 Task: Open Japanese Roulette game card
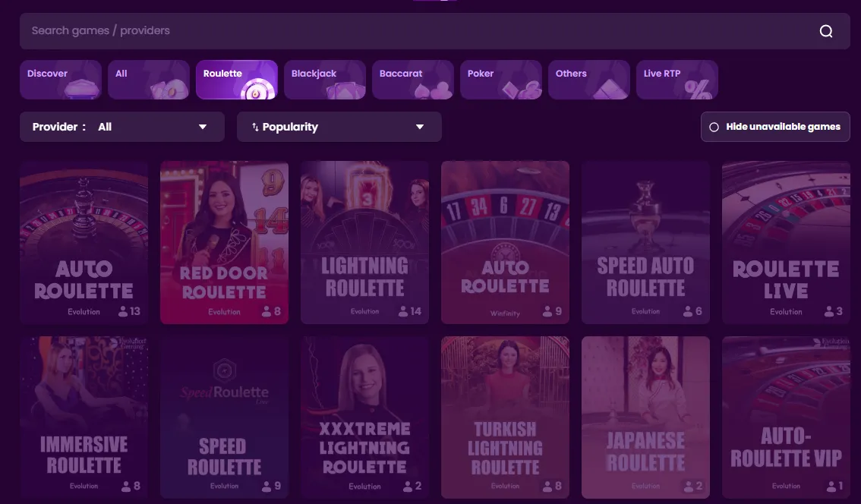click(645, 417)
